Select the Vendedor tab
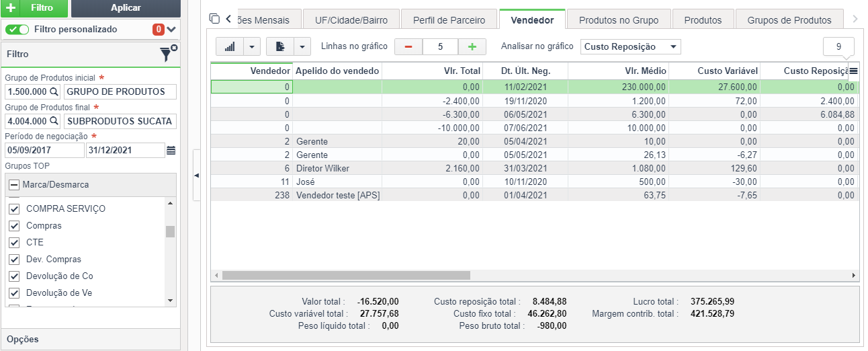The image size is (868, 351). [532, 20]
